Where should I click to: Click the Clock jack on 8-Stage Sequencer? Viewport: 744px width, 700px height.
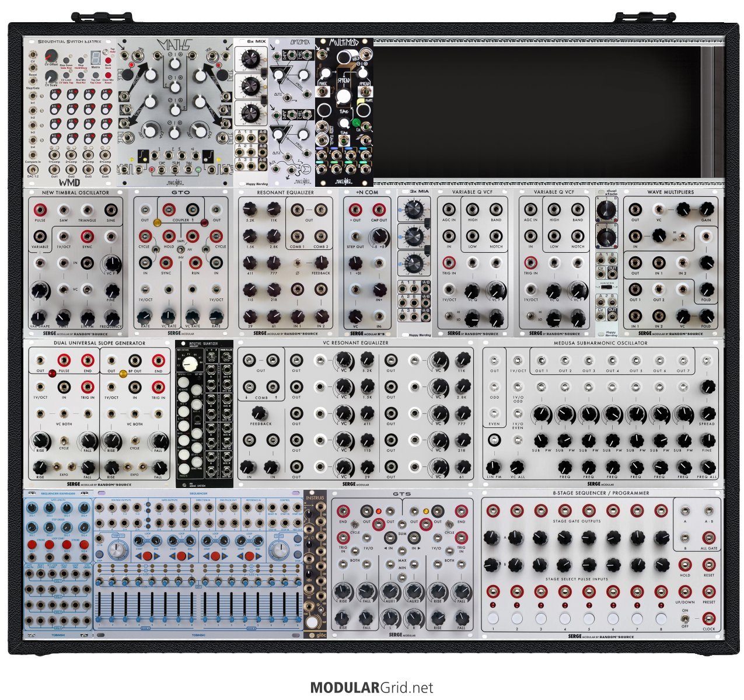708,618
